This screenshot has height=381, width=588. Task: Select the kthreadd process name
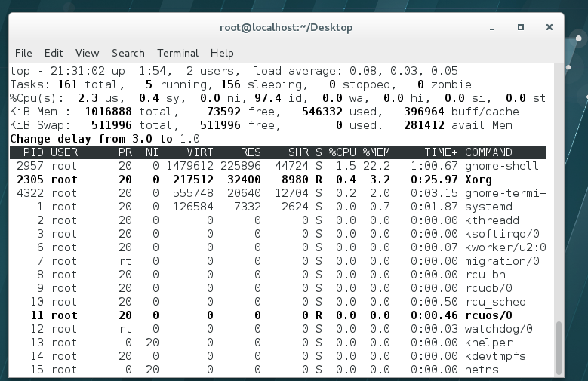[x=492, y=220]
